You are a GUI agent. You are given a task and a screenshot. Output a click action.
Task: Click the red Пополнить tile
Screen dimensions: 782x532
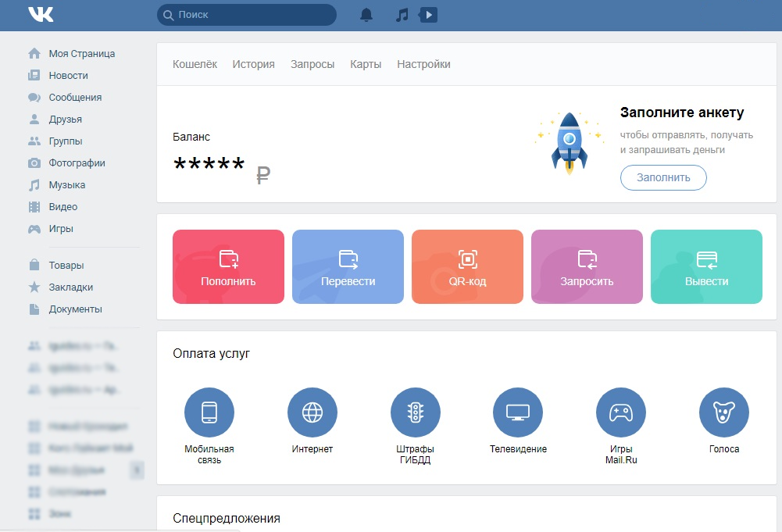point(228,266)
